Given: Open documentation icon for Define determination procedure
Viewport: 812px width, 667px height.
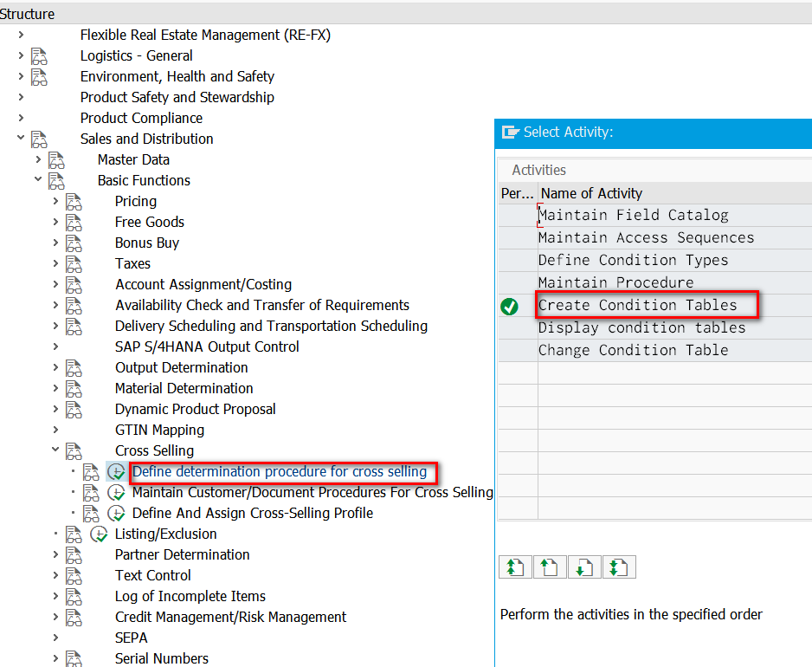Looking at the screenshot, I should click(91, 471).
